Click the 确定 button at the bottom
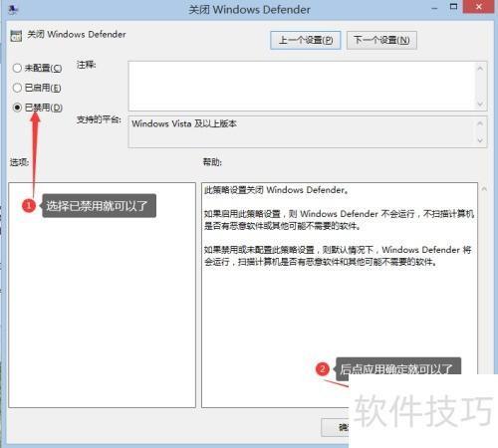 336,427
